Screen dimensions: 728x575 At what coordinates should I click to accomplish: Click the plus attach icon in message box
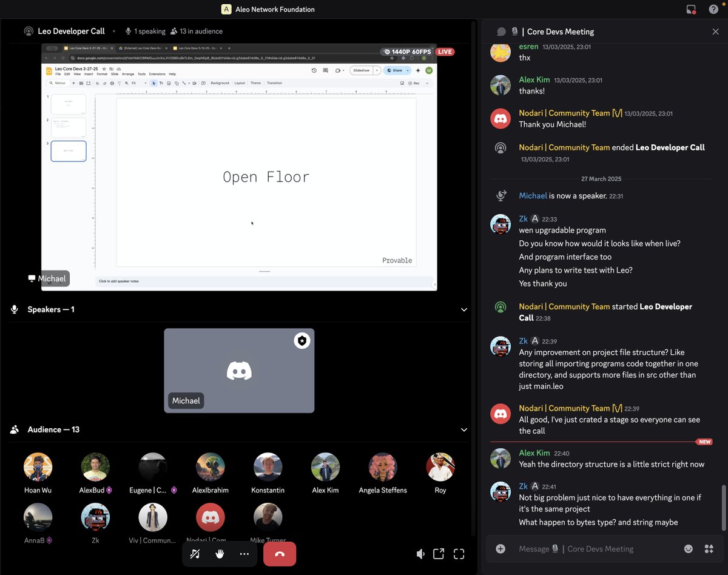tap(500, 549)
